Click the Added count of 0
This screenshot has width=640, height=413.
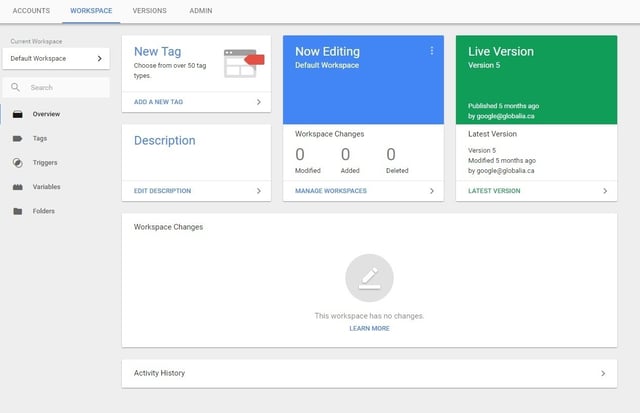[x=345, y=155]
